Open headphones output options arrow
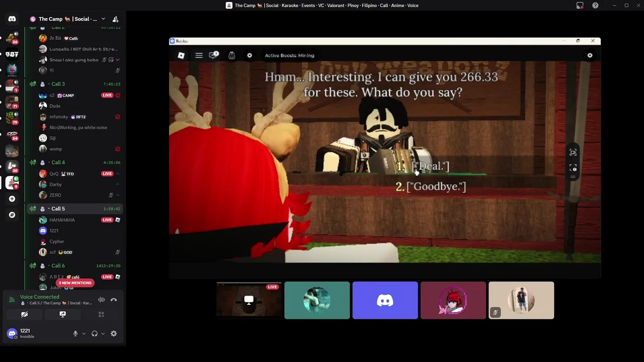 click(103, 333)
